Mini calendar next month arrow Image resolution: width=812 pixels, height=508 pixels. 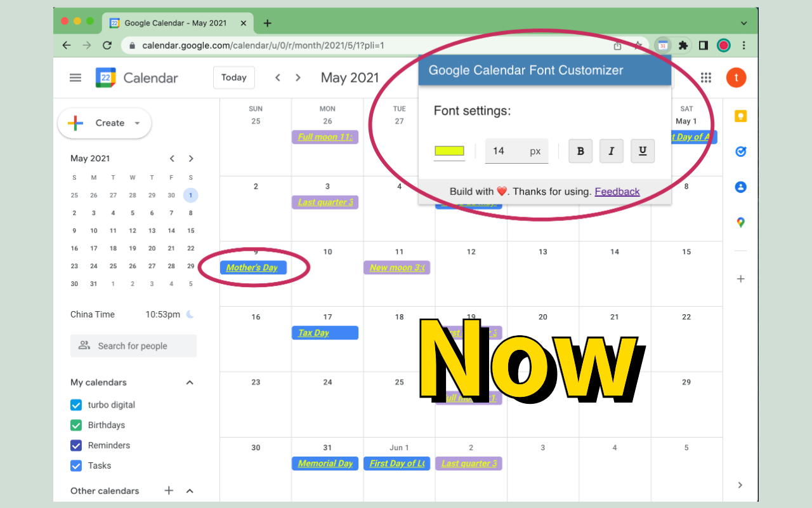[x=191, y=158]
